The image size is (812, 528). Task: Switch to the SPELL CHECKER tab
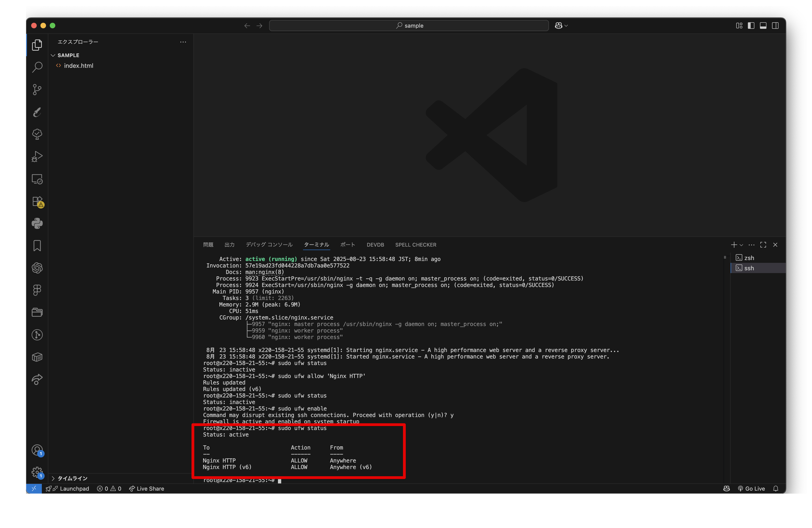point(416,245)
